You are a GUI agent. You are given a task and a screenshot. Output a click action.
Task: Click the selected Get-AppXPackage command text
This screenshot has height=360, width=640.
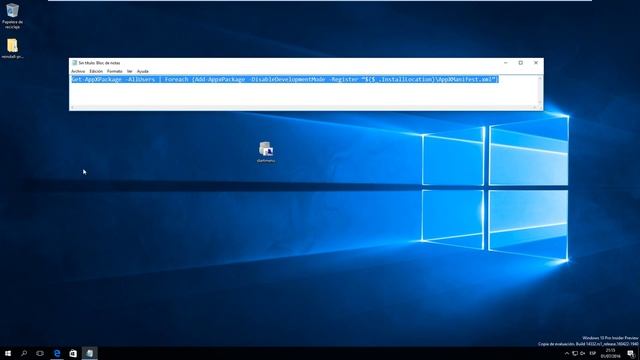[x=284, y=79]
